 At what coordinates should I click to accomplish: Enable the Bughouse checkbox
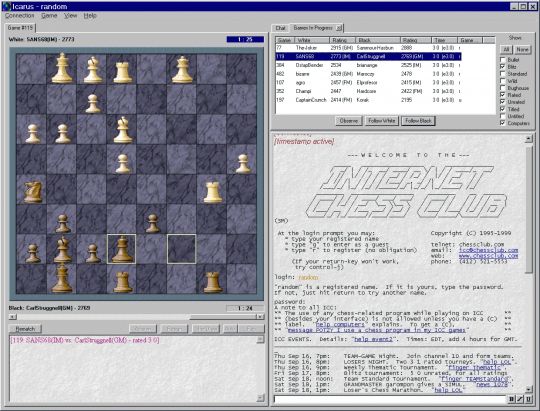coord(502,88)
